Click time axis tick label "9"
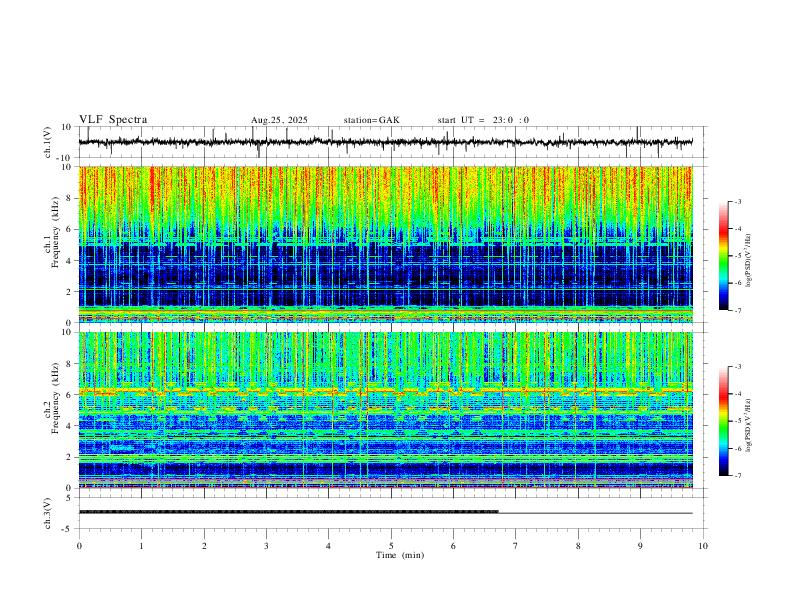The image size is (792, 612). (640, 546)
